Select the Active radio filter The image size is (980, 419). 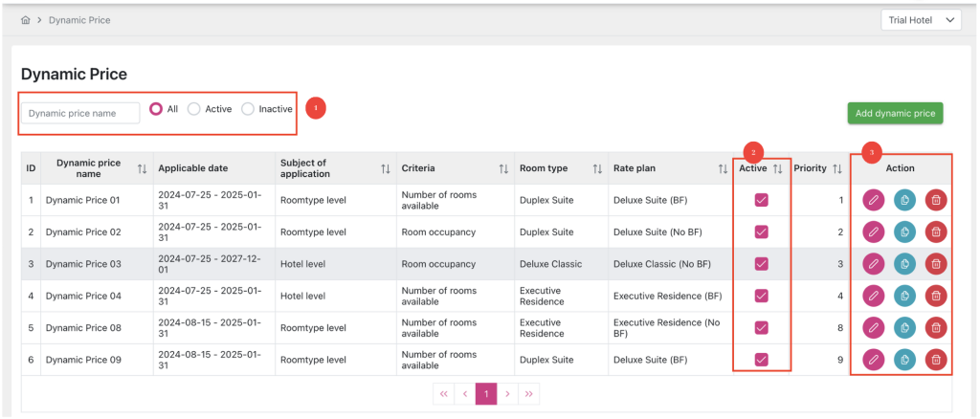click(x=194, y=109)
